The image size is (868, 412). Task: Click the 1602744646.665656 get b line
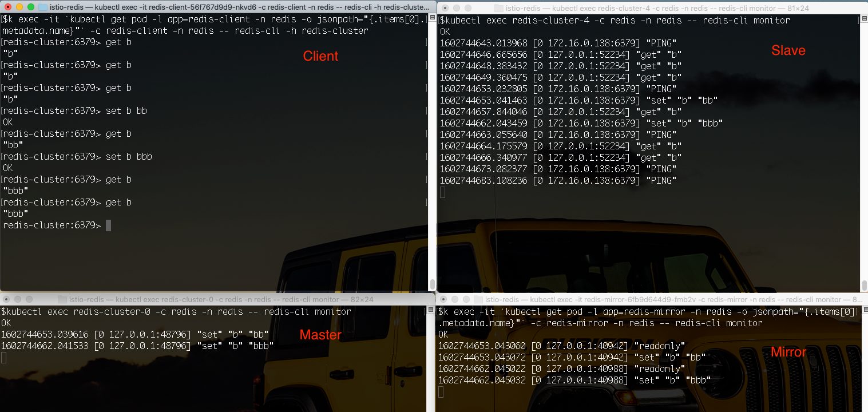tap(560, 55)
